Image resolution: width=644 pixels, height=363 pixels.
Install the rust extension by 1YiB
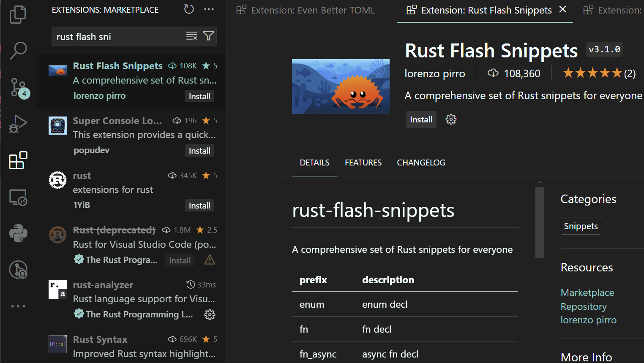click(x=199, y=206)
